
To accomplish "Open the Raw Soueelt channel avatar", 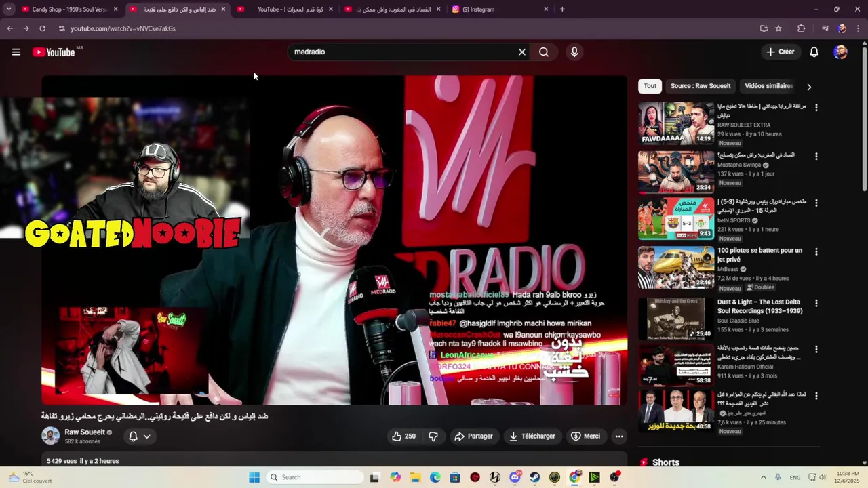I will (x=50, y=436).
